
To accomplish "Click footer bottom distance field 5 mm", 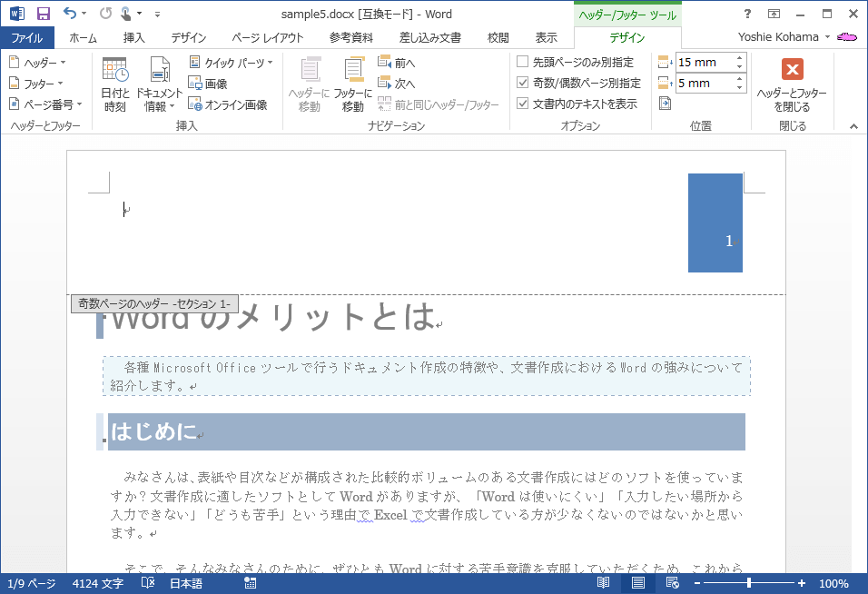I will pyautogui.click(x=705, y=83).
